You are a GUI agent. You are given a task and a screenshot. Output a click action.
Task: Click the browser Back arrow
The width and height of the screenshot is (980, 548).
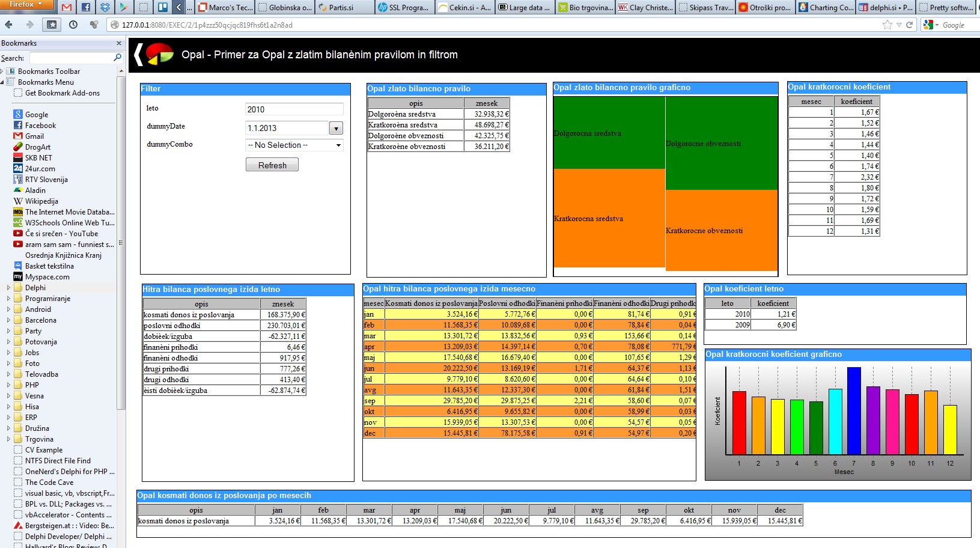point(8,25)
